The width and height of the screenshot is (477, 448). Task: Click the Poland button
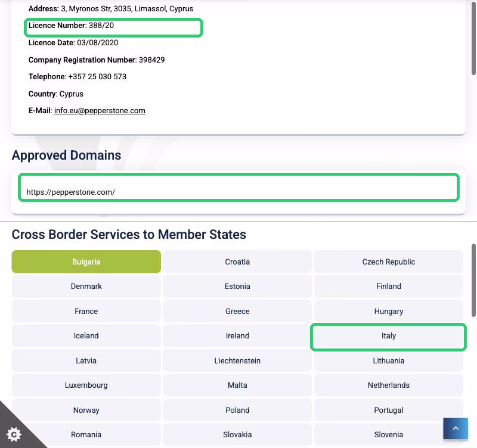(237, 410)
